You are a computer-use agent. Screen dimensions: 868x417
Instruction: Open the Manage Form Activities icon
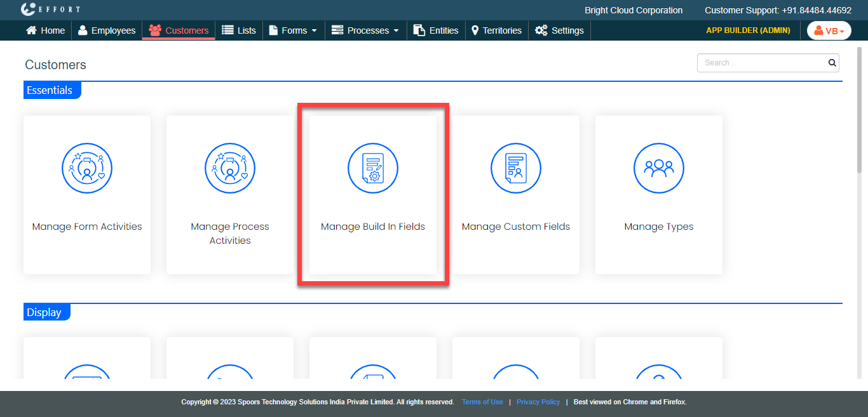coord(87,168)
